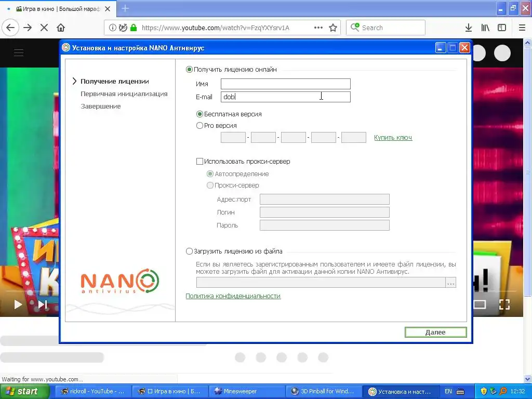532x399 pixels.
Task: Enable Использовать прокси-сервер checkbox
Action: click(x=200, y=162)
